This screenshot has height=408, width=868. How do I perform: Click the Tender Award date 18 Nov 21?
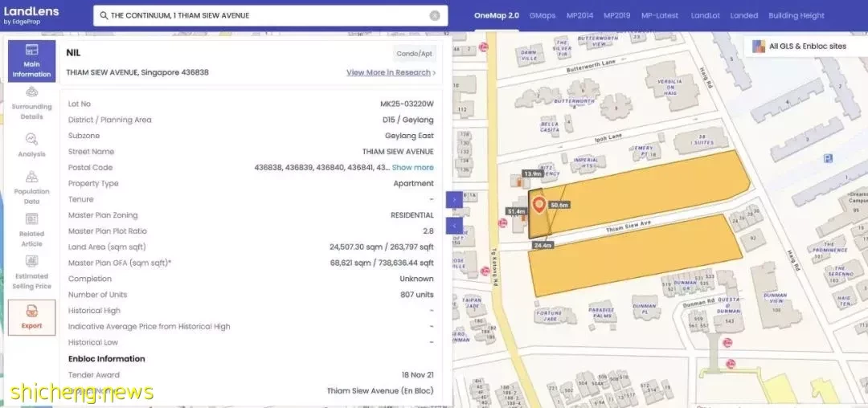pos(418,375)
